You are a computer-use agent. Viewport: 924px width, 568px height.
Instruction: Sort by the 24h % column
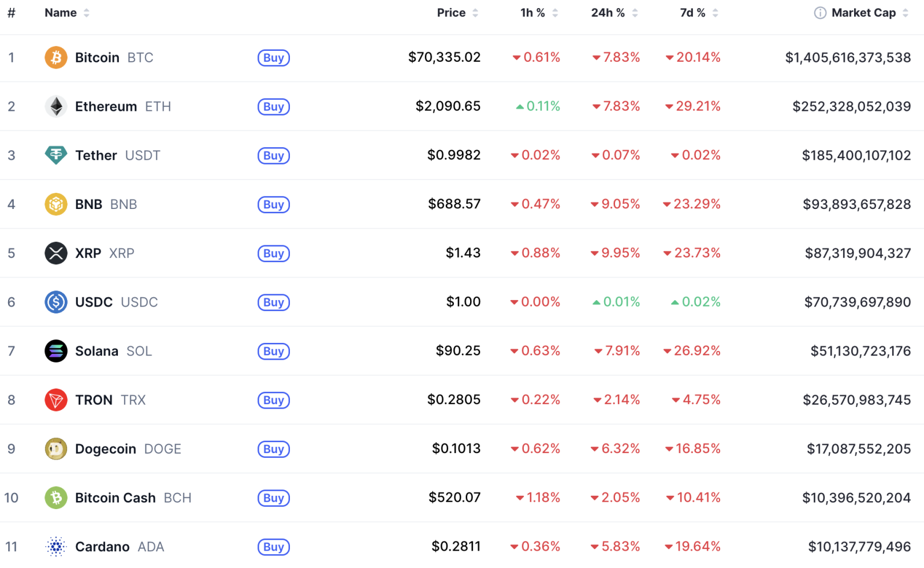(x=608, y=13)
